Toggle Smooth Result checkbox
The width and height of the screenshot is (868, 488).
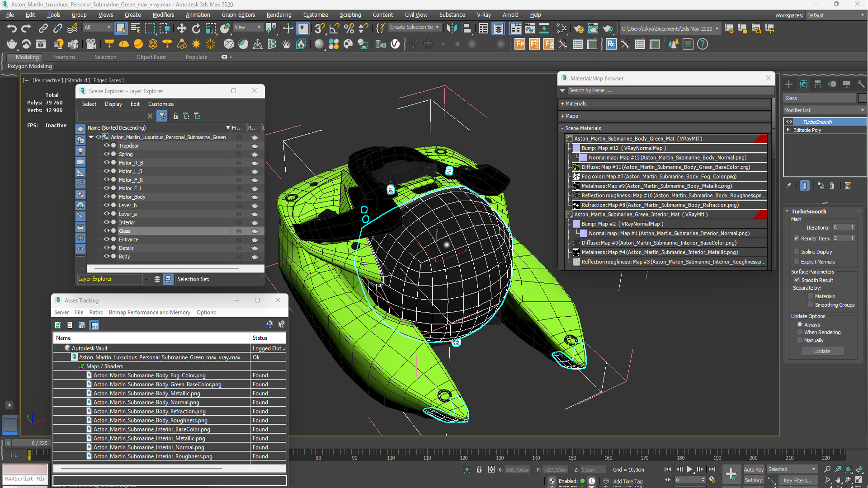point(797,280)
